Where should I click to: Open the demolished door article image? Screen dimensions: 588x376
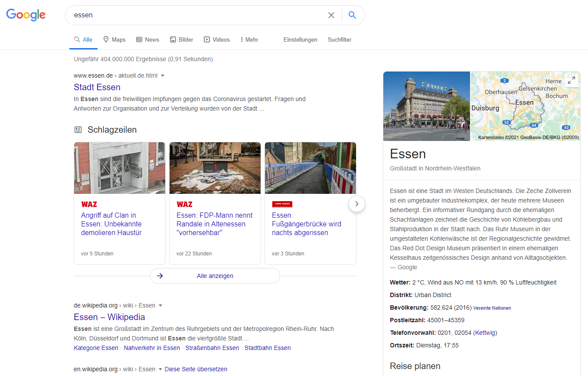point(120,168)
